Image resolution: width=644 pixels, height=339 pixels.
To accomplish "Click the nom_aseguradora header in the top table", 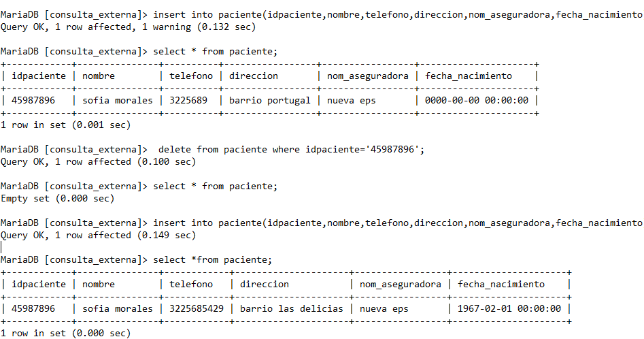I will (x=368, y=76).
